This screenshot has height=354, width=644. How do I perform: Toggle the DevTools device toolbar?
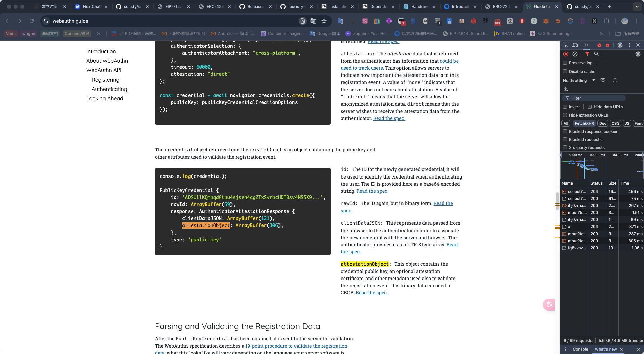(x=575, y=45)
